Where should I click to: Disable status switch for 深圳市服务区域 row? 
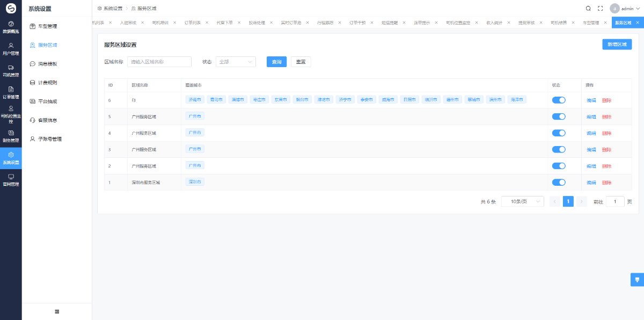pyautogui.click(x=559, y=183)
